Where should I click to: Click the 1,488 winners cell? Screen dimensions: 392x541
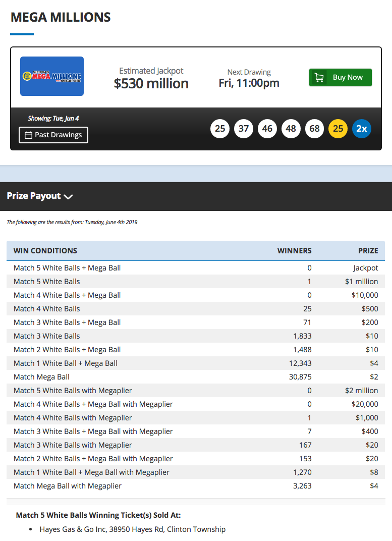coord(302,350)
